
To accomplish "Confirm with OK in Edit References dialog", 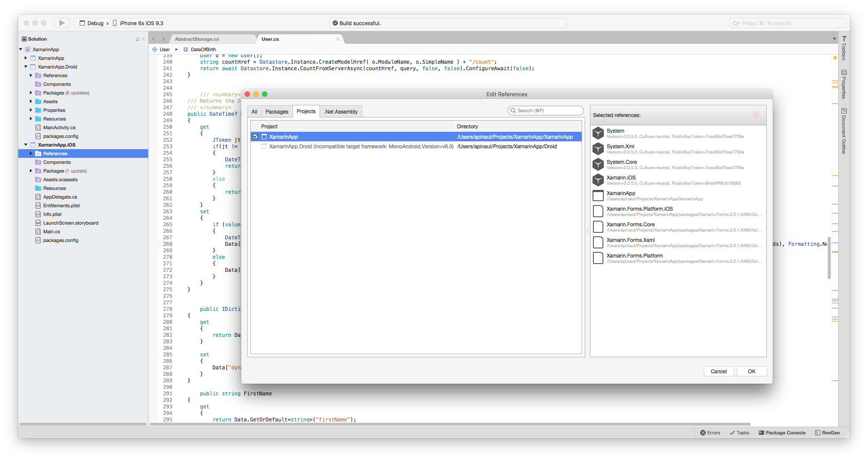I will (x=751, y=371).
